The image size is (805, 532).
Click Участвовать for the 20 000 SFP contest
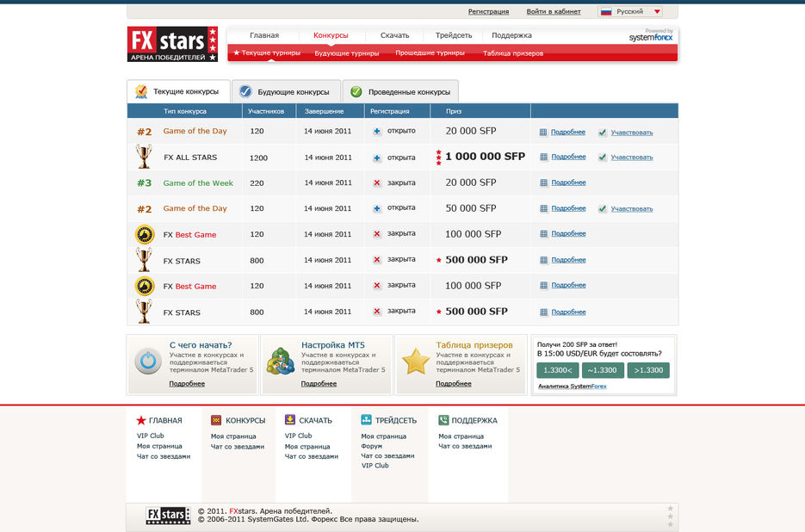click(632, 133)
